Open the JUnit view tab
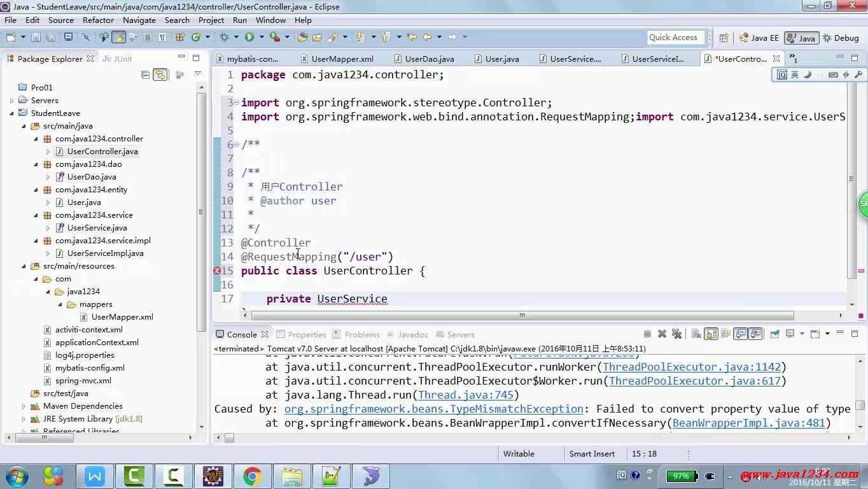This screenshot has height=489, width=868. point(118,59)
